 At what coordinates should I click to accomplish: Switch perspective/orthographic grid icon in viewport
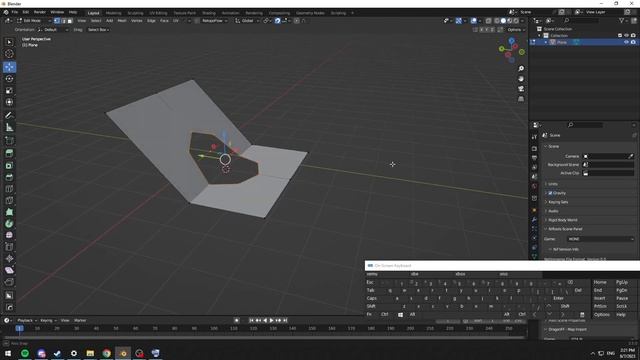click(521, 99)
